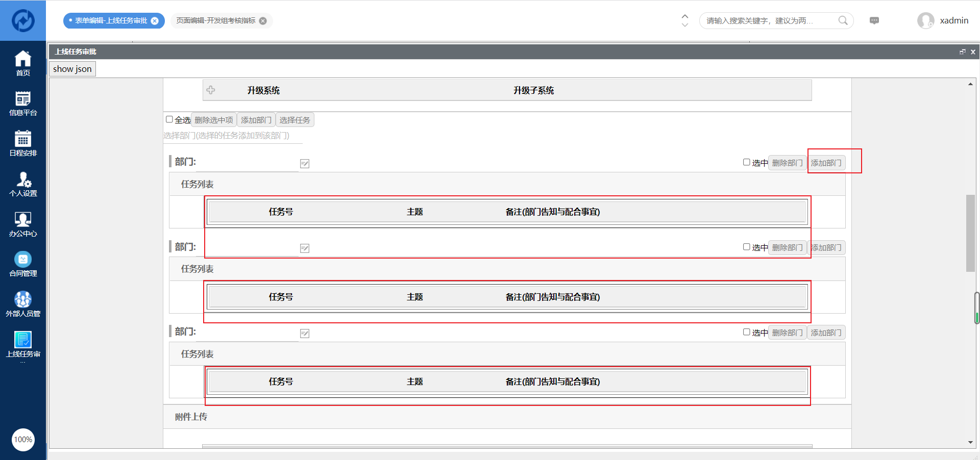Click the down chevron beside search box
Viewport: 980px width, 460px height.
click(x=685, y=24)
